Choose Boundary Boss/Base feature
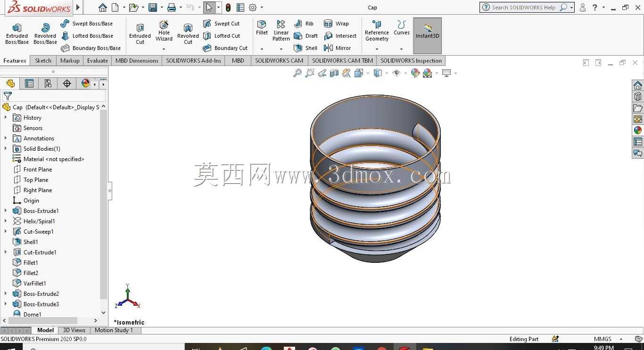The height and width of the screenshot is (350, 644). (x=91, y=48)
